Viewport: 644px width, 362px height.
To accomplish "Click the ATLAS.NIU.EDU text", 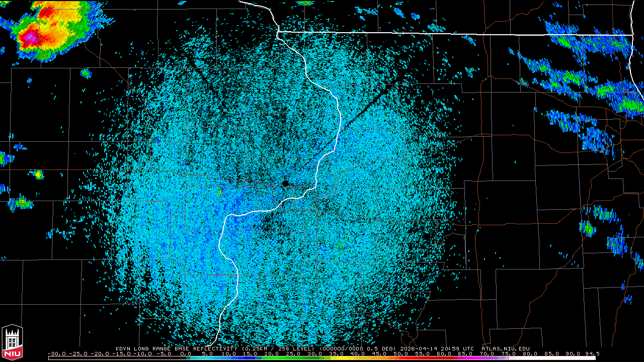I will tap(506, 348).
